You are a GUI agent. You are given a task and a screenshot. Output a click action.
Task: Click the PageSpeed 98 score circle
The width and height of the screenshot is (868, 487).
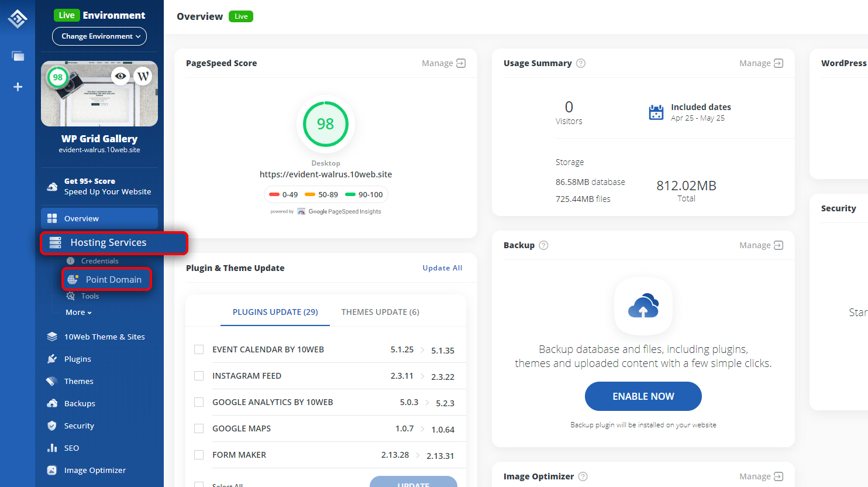click(326, 124)
